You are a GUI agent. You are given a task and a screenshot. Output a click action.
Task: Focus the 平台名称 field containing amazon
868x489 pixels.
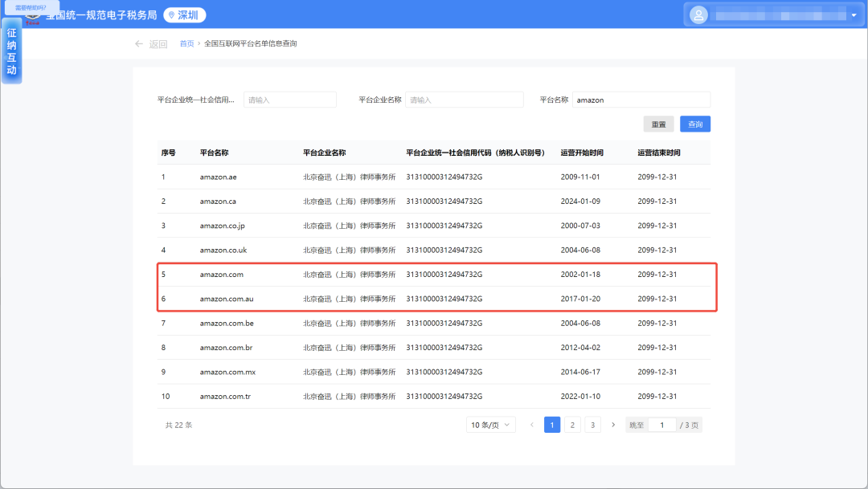[x=641, y=100]
